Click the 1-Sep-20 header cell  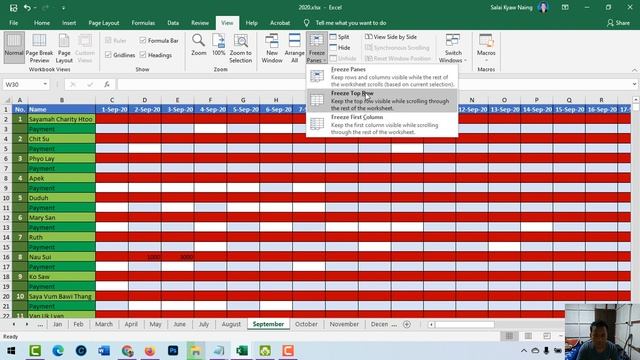click(112, 109)
